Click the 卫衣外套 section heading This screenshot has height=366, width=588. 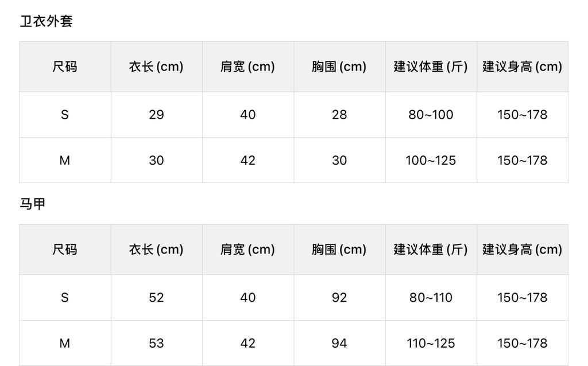47,22
